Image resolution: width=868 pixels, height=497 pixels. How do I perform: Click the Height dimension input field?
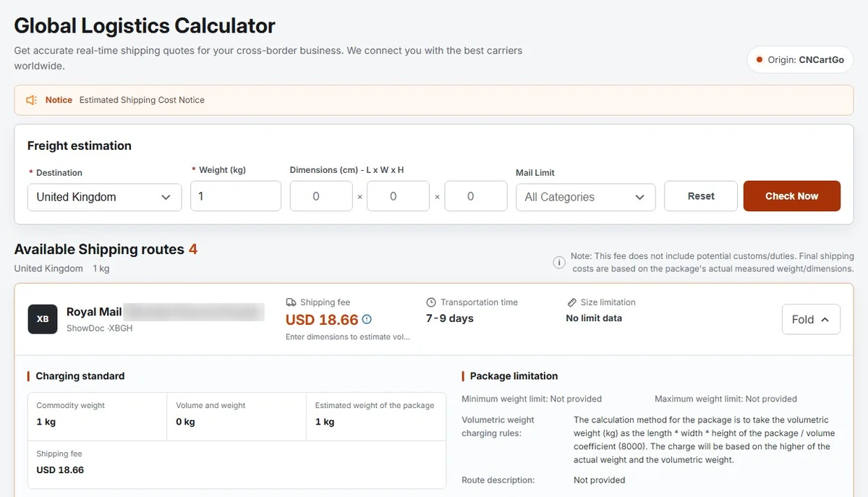click(x=476, y=196)
